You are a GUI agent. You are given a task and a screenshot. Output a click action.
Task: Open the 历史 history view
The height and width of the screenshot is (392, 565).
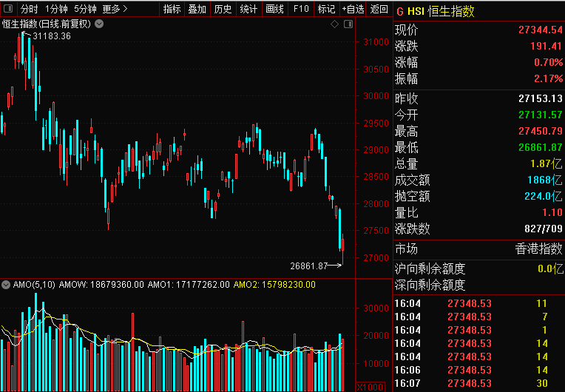coord(223,9)
